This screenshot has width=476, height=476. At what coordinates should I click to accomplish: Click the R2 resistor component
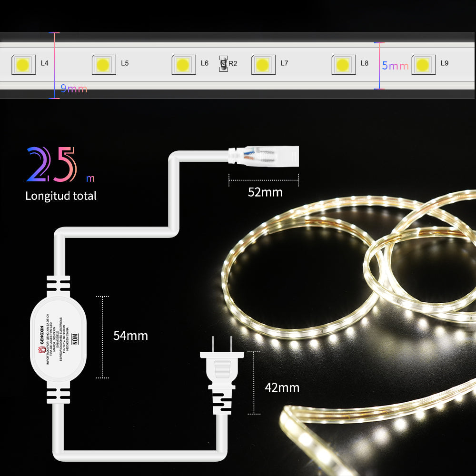[x=222, y=63]
